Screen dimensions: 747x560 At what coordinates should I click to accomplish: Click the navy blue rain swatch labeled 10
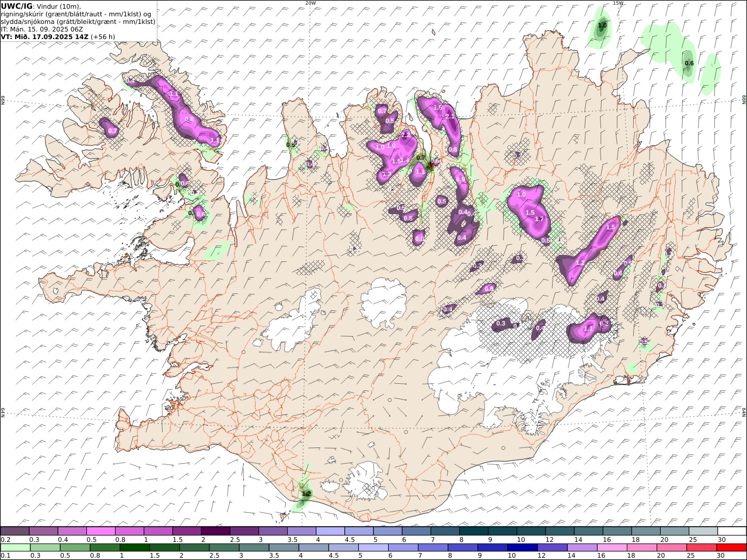[522, 547]
